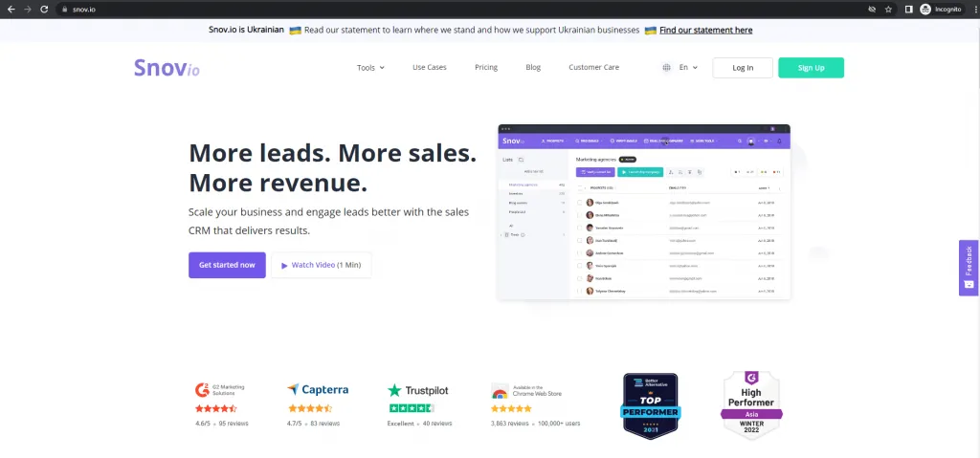Click the browser back arrow
The height and width of the screenshot is (458, 980).
tap(11, 10)
